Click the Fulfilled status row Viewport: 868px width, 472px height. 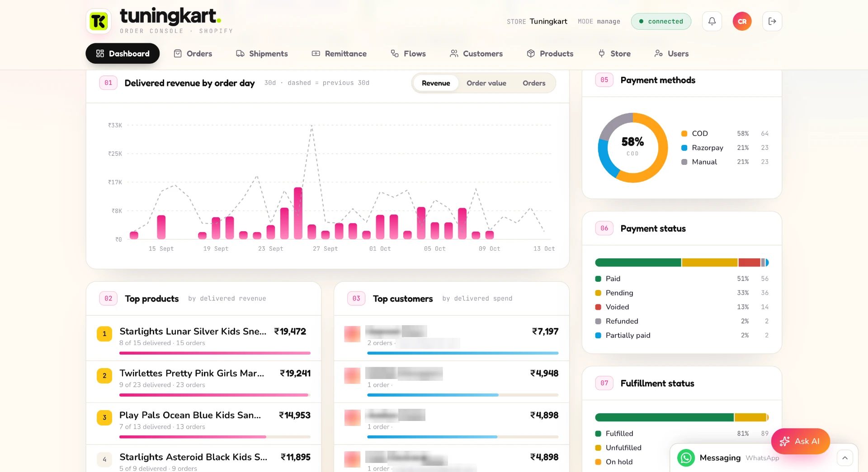(x=682, y=434)
